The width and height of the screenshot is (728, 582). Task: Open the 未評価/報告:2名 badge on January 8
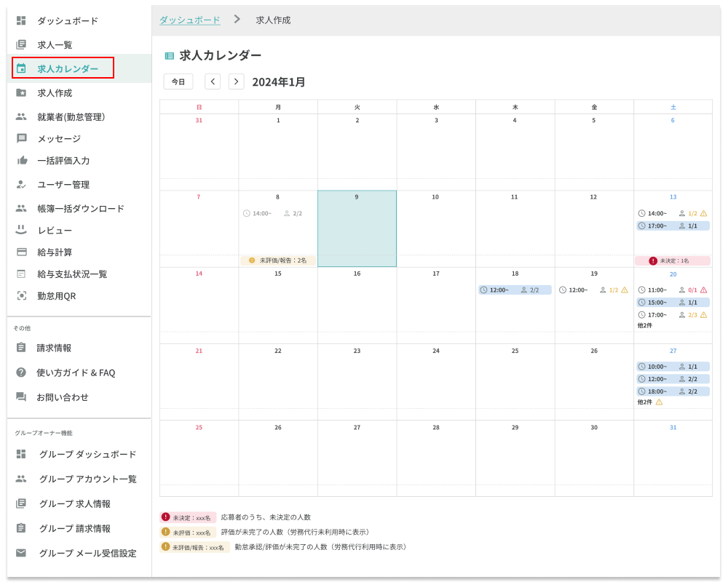tap(277, 261)
